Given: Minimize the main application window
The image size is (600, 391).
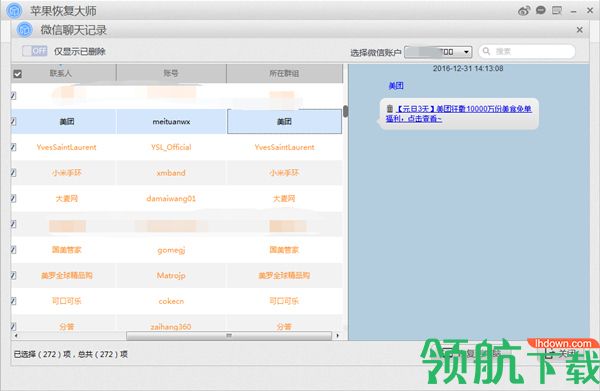Looking at the screenshot, I should [x=573, y=11].
